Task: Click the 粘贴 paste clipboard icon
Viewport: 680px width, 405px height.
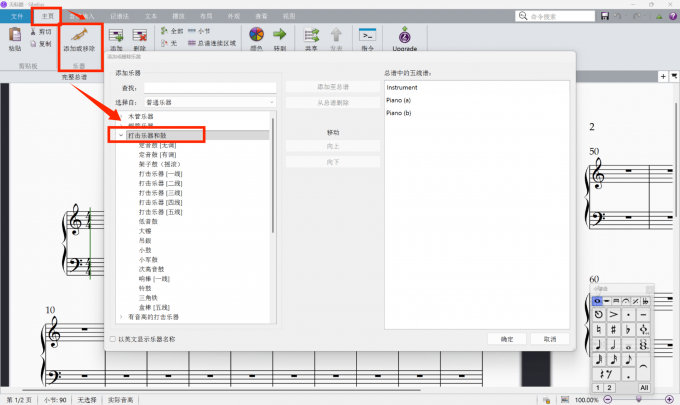Action: 15,34
